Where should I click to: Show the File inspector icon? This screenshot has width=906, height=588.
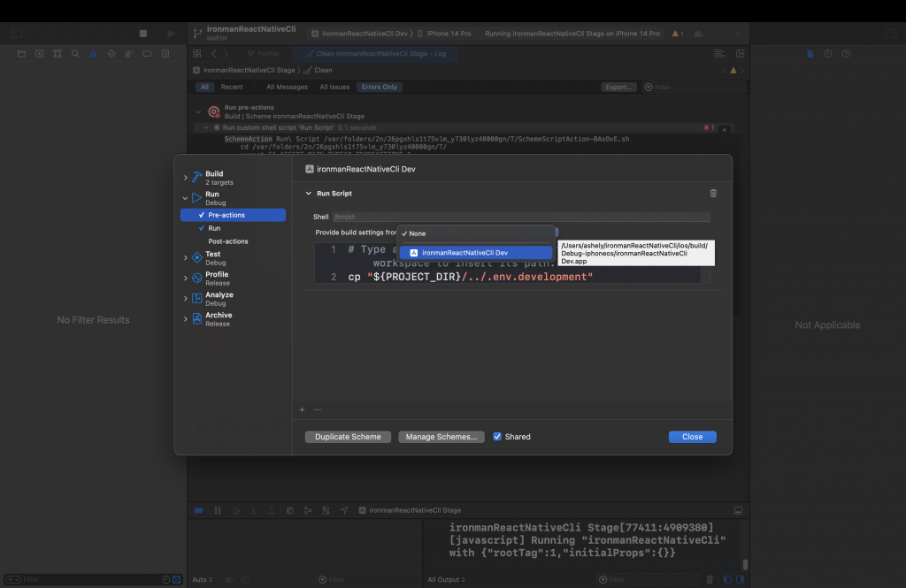[x=810, y=54]
